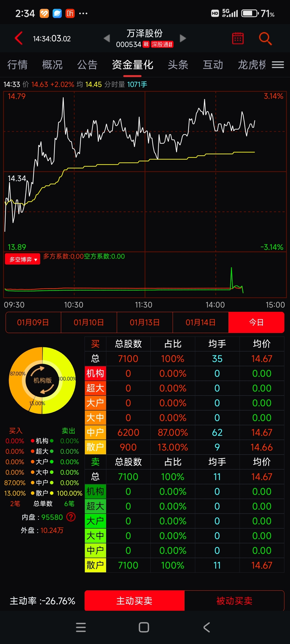Image resolution: width=290 pixels, height=644 pixels.
Task: Expand the 多空博弈 indicator dropdown
Action: (23, 259)
